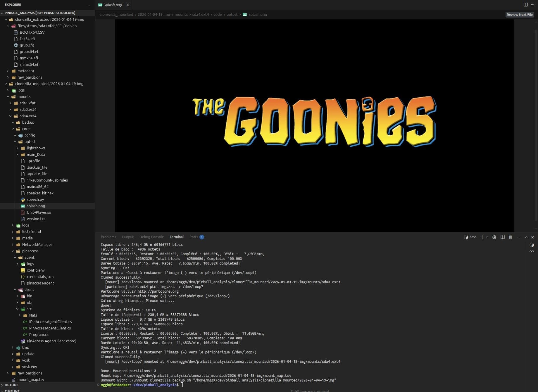Click the uptest breadcrumb segment

tap(232, 15)
